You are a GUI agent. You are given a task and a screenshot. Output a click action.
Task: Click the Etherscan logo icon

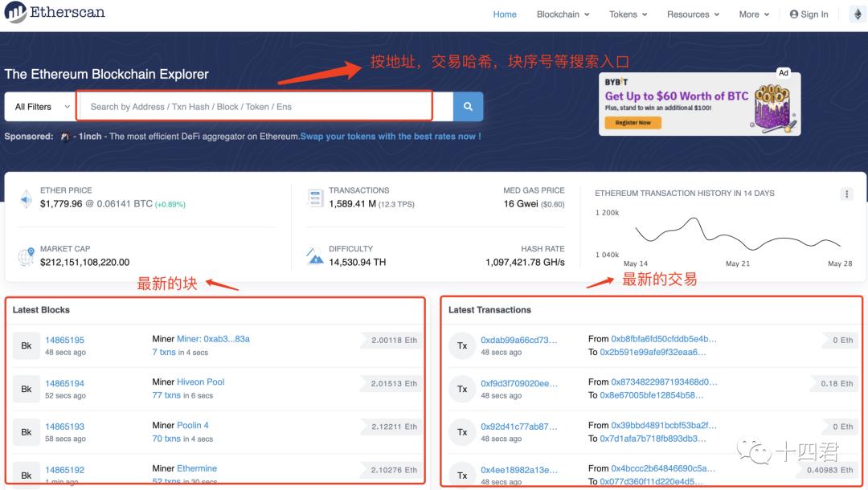(x=15, y=12)
